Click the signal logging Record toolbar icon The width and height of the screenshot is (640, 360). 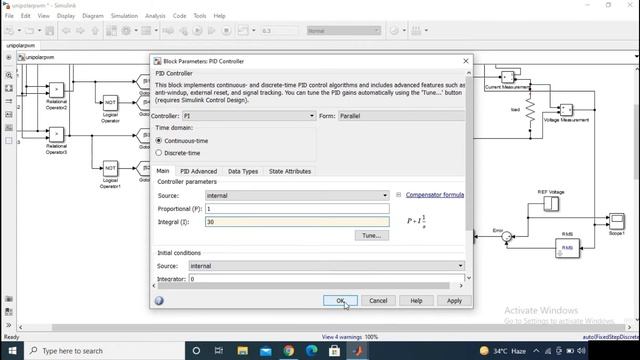coord(243,31)
